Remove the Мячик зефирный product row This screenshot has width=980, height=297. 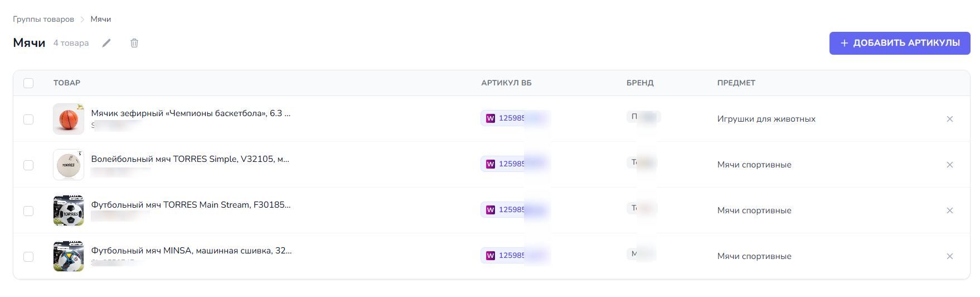[x=950, y=119]
